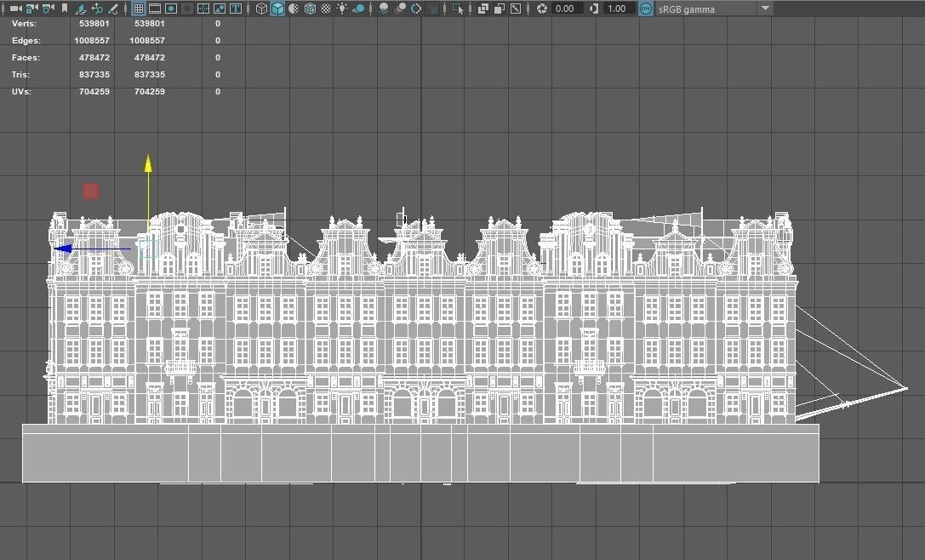Toggle the Depth of Field icon

pyautogui.click(x=433, y=9)
